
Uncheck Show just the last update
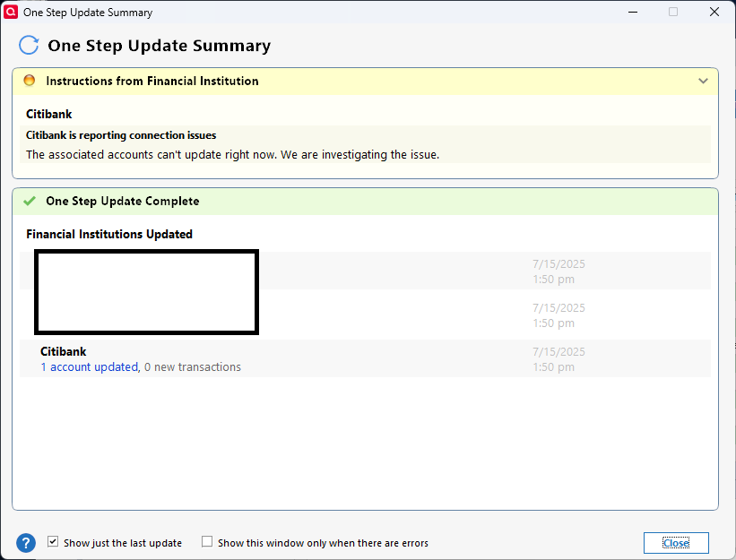pos(53,542)
